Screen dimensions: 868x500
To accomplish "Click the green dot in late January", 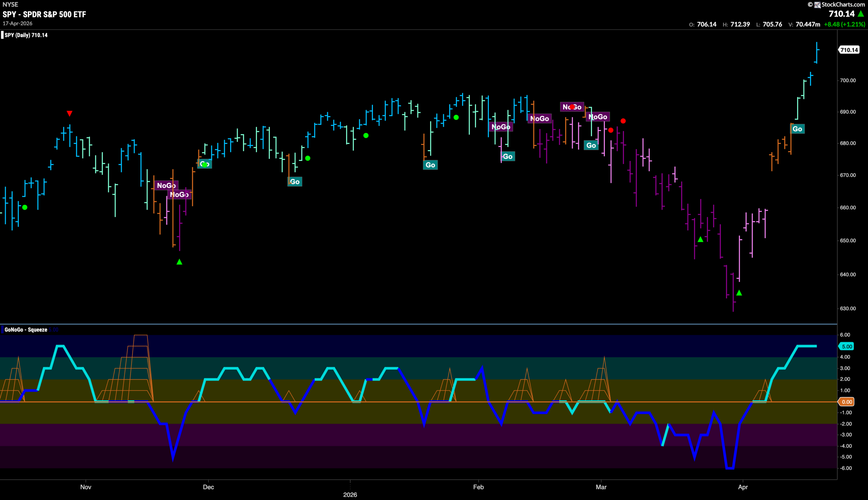I will coord(456,117).
